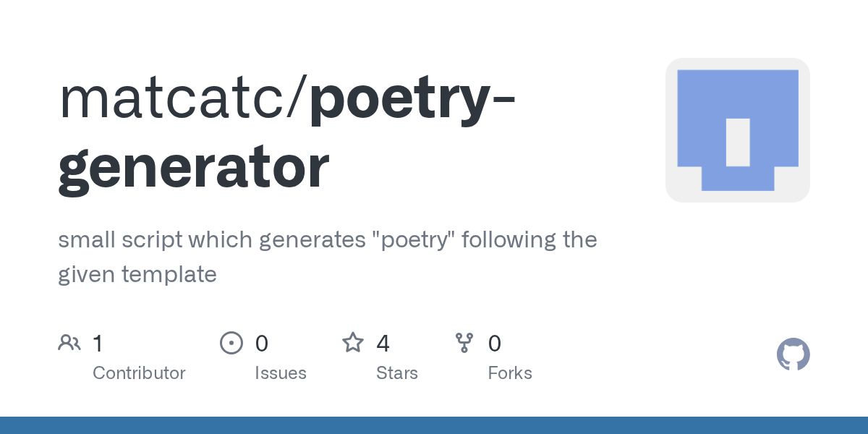Viewport: 868px width, 434px height.
Task: Click the stars count number 4
Action: point(383,343)
